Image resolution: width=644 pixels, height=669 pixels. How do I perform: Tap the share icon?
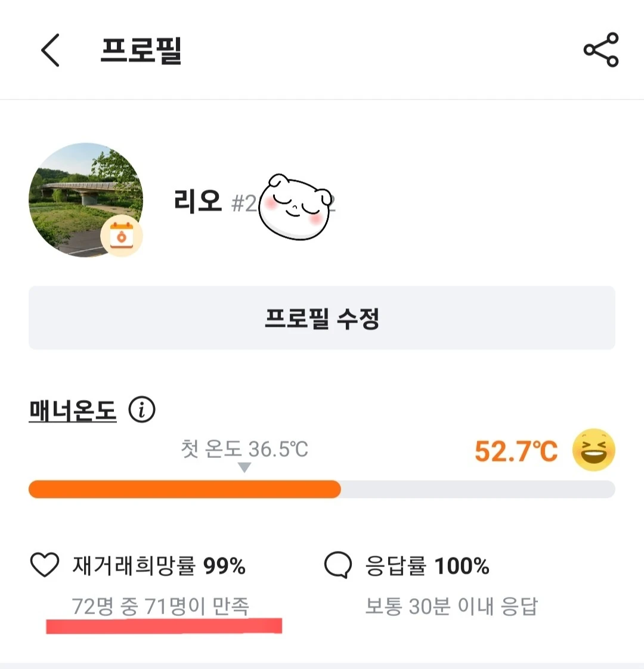(600, 50)
